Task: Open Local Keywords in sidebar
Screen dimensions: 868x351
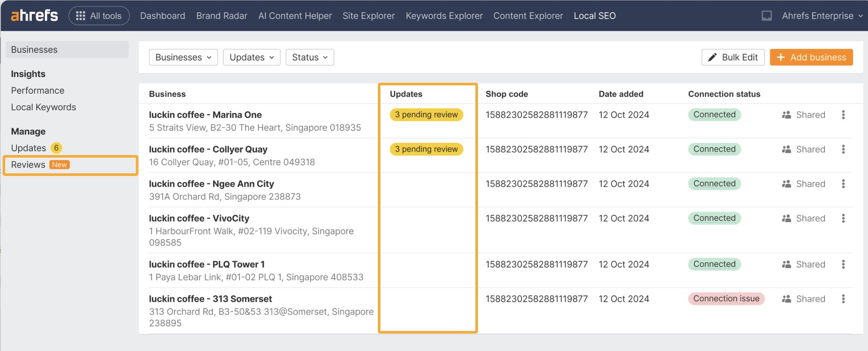Action: (44, 107)
